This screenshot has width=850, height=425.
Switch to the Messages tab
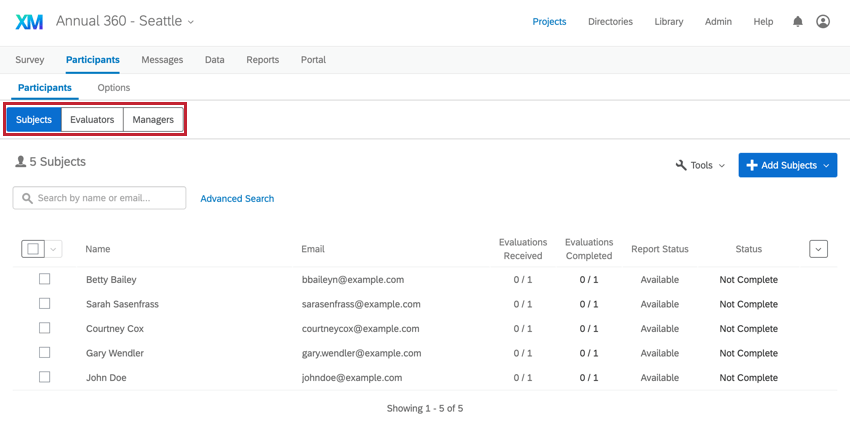coord(162,60)
